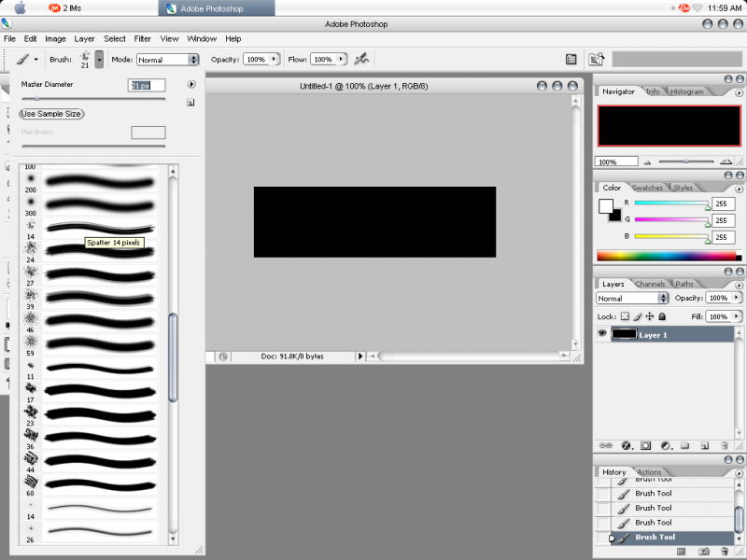
Task: Pick the Chalk 17 brush preset
Action: click(89, 391)
